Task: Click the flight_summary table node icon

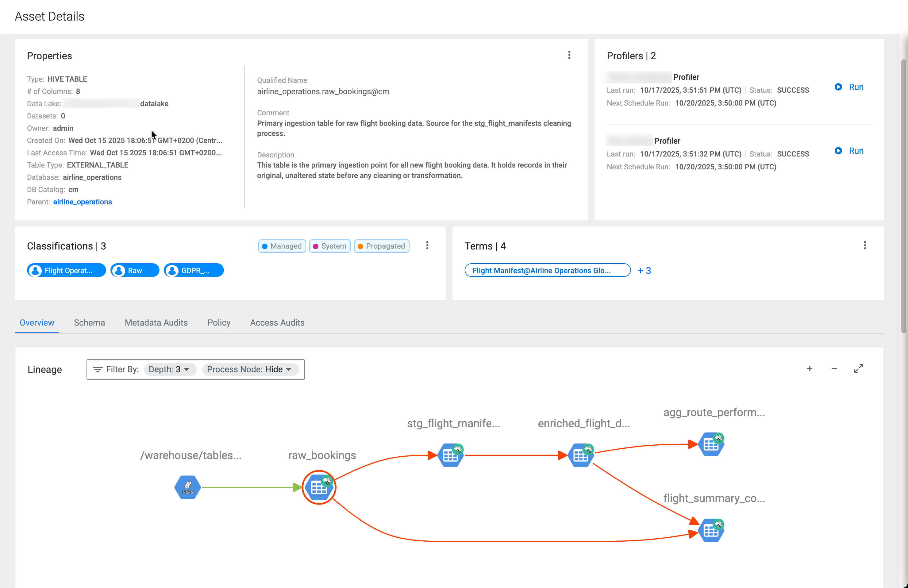Action: (x=710, y=530)
